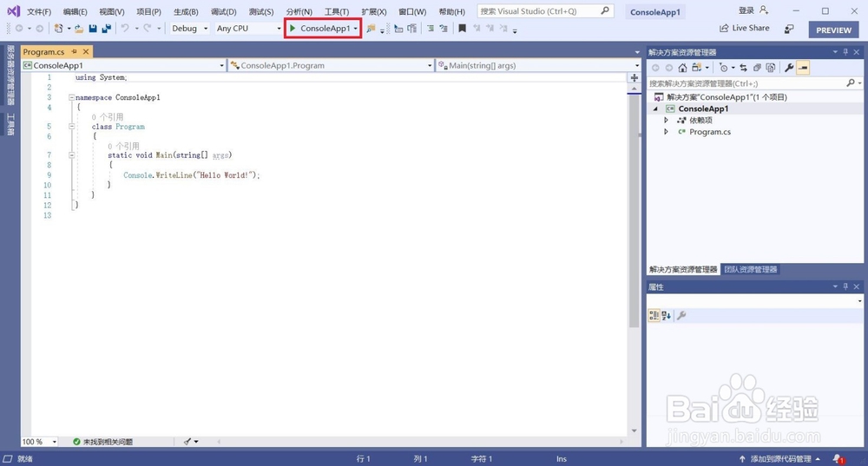The width and height of the screenshot is (868, 466).
Task: Click the Uncomment selected lines icon
Action: pyautogui.click(x=444, y=29)
